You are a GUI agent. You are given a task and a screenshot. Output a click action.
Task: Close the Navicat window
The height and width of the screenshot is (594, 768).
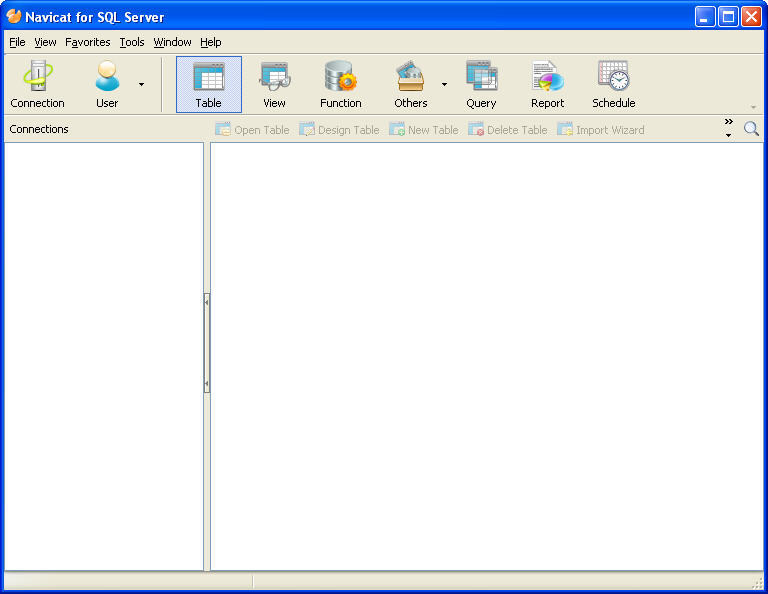click(x=751, y=17)
